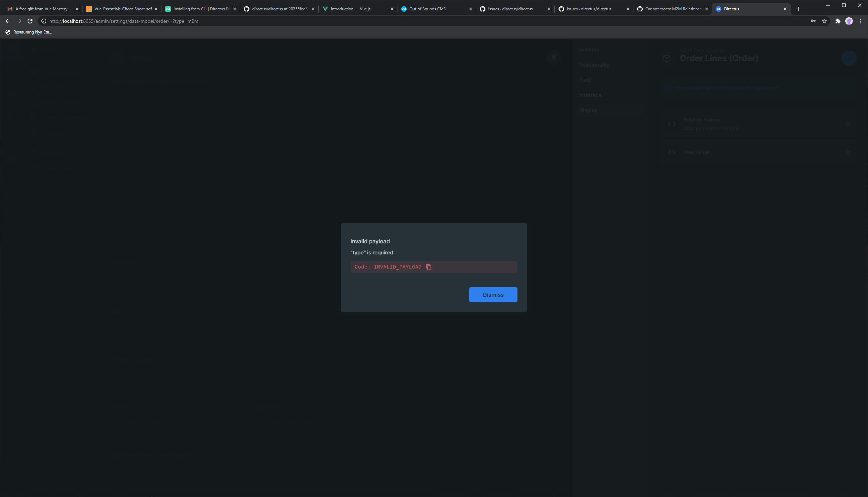
Task: Open a new browser tab
Action: click(x=798, y=9)
